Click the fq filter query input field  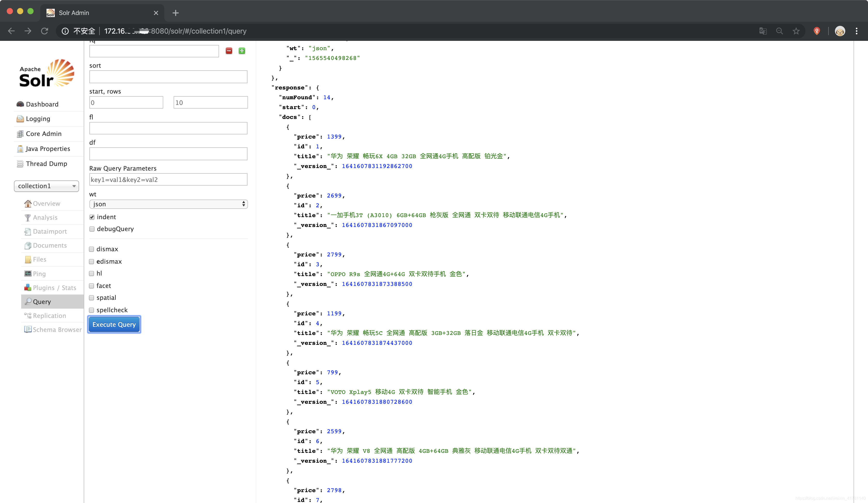[154, 51]
